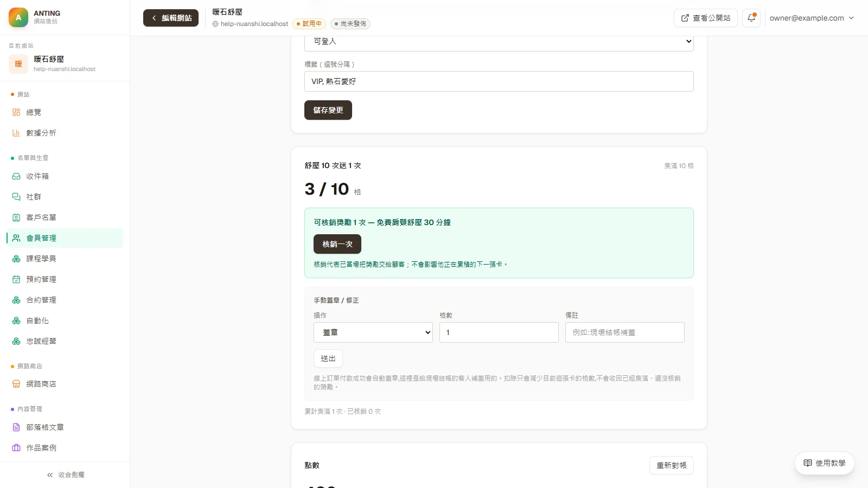Click the 社群 chat bubbles icon
Screen dimensions: 868x488
pos(16,197)
